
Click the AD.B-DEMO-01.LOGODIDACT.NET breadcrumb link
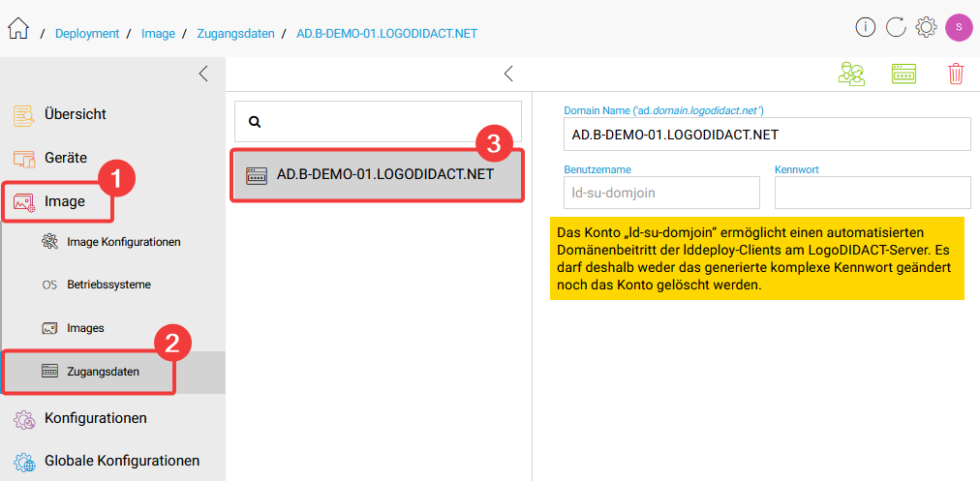point(387,34)
